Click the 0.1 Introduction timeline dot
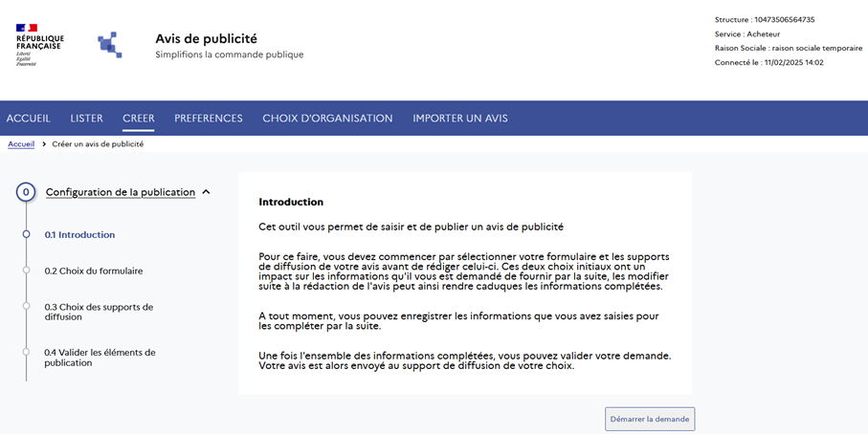868x434 pixels. pyautogui.click(x=26, y=234)
